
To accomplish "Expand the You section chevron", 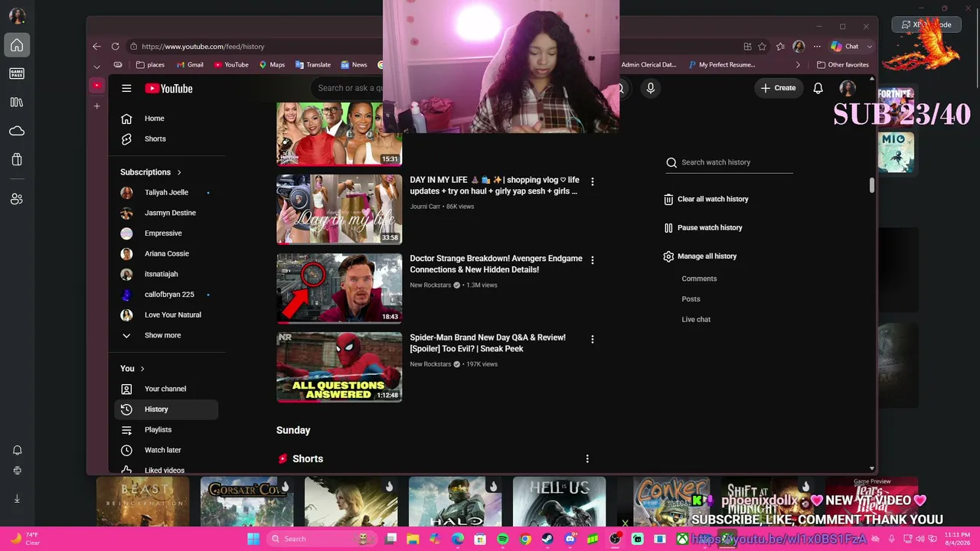I will click(x=142, y=369).
